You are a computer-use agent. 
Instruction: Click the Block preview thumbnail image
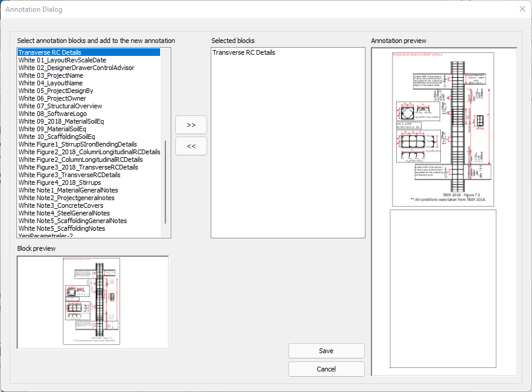click(x=92, y=301)
